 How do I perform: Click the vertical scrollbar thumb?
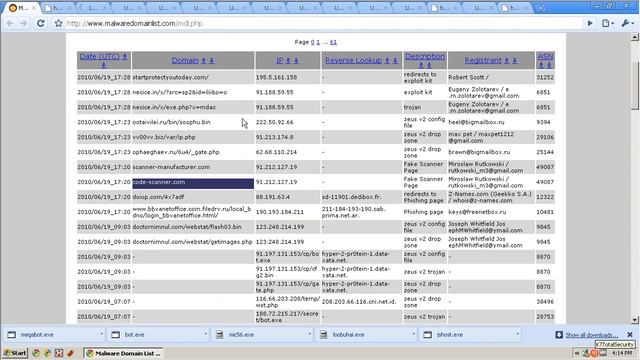pyautogui.click(x=635, y=86)
